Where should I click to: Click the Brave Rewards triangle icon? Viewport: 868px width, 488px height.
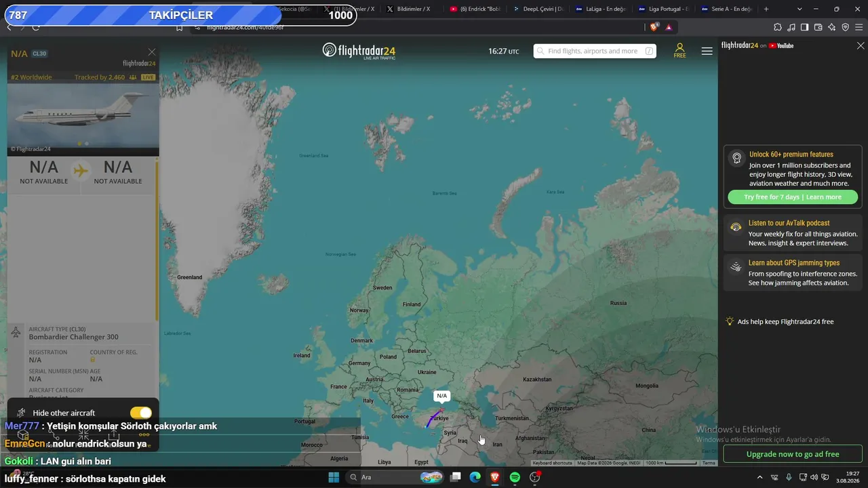pos(669,27)
